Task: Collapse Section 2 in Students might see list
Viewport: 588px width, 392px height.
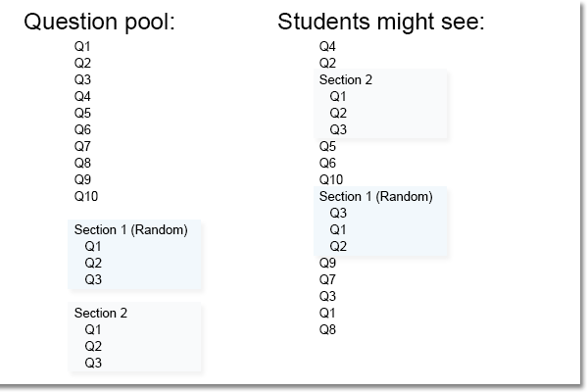Action: (345, 79)
